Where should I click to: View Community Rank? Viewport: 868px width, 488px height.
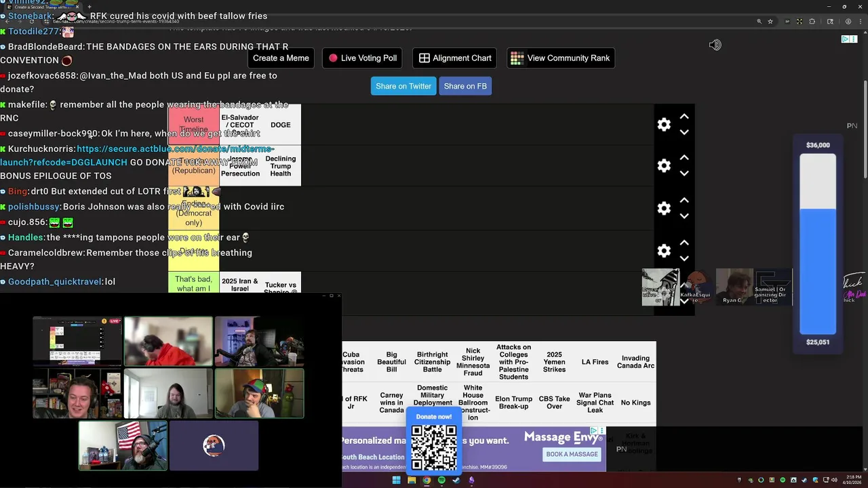[x=561, y=58]
